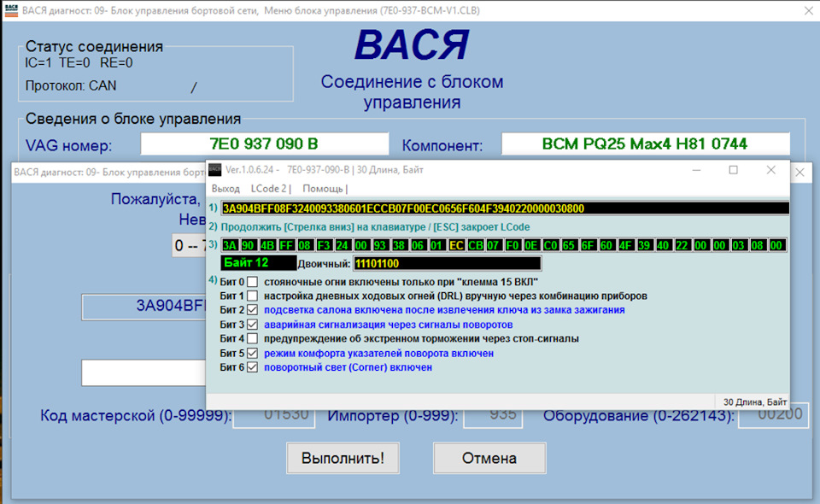This screenshot has height=504, width=820.
Task: Select byte cell 93
Action: (x=380, y=245)
